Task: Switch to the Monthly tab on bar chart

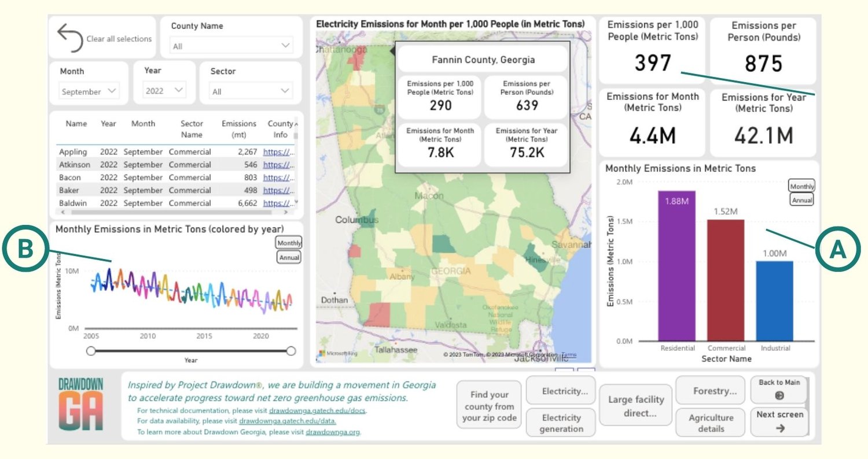Action: point(801,186)
